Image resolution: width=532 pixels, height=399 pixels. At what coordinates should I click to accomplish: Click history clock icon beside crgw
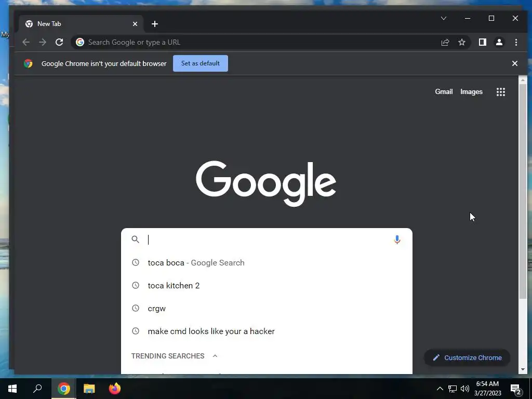(x=136, y=308)
